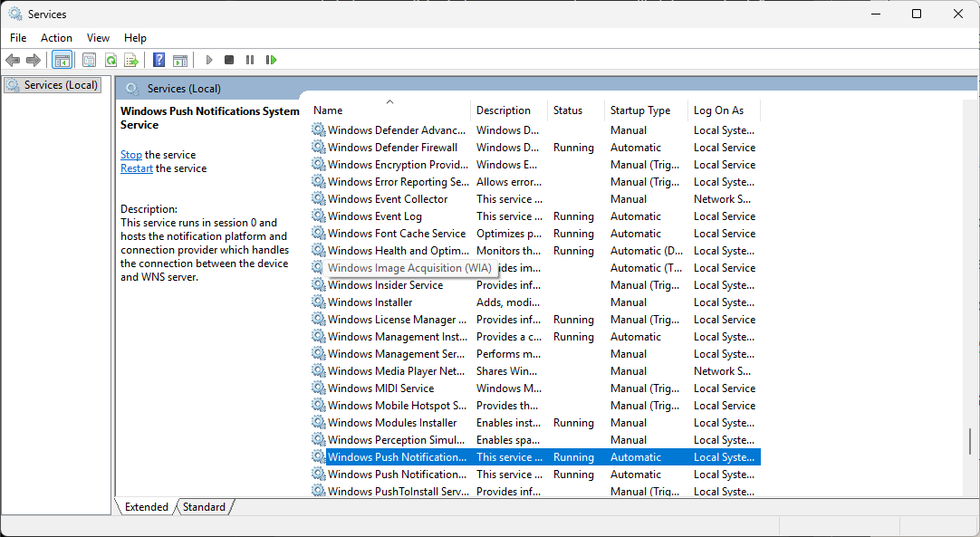Click the Back arrow toolbar icon

point(13,60)
